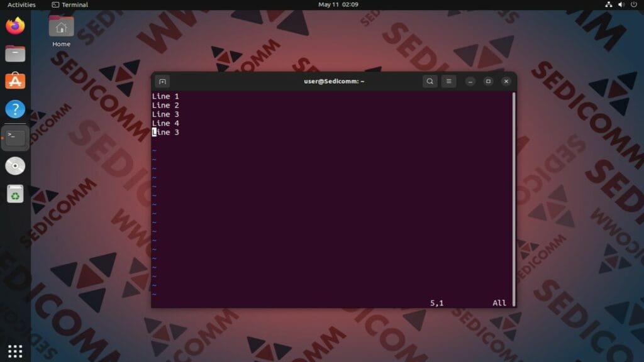Open the terminal search icon

[x=430, y=81]
